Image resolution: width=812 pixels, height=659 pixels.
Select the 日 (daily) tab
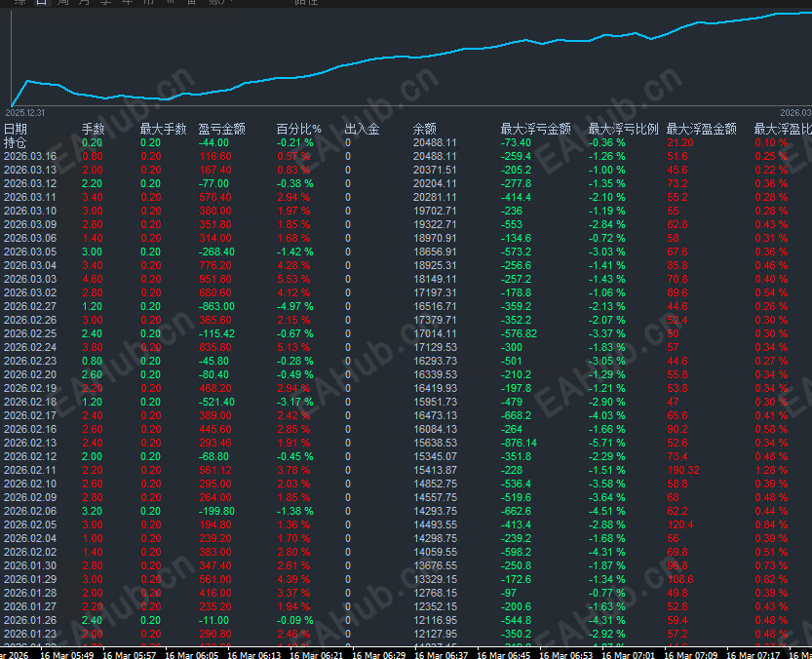tap(39, 3)
